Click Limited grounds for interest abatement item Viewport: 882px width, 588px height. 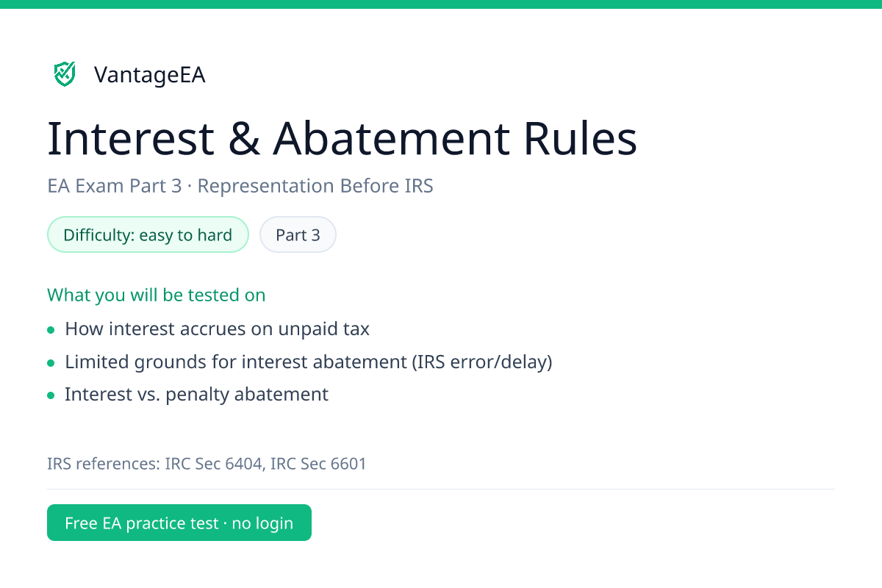pos(308,362)
